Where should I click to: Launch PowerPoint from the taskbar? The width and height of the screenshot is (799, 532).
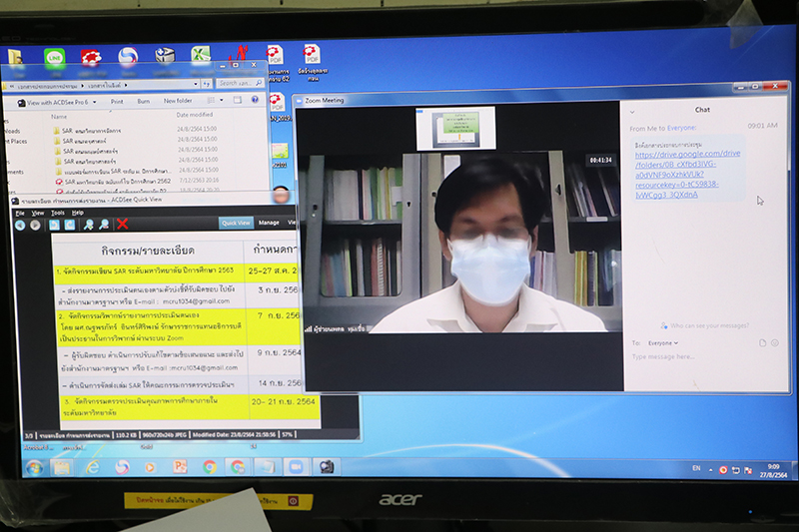[x=180, y=466]
